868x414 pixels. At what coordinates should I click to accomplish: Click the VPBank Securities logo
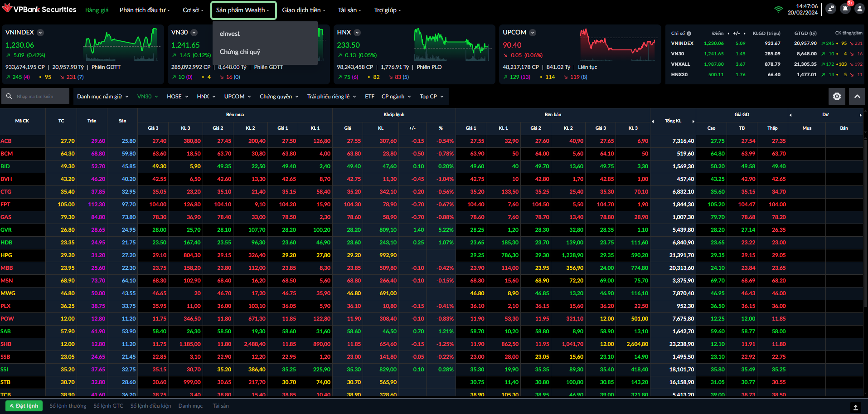pos(39,10)
